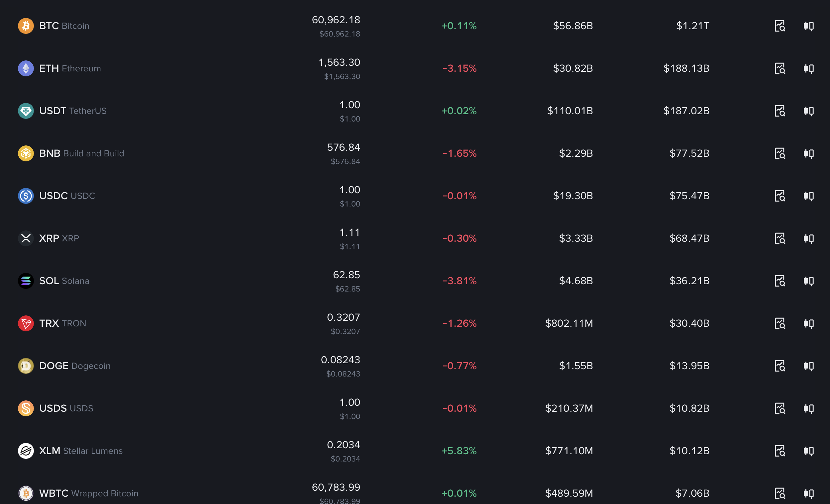Open chart details icon for DOGE row
This screenshot has width=830, height=504.
[x=780, y=366]
